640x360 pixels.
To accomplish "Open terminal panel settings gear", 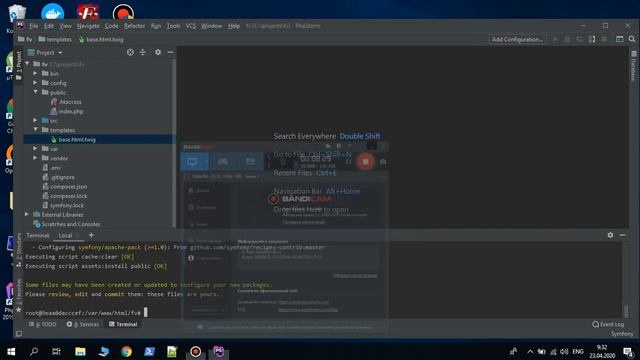I will [x=610, y=235].
